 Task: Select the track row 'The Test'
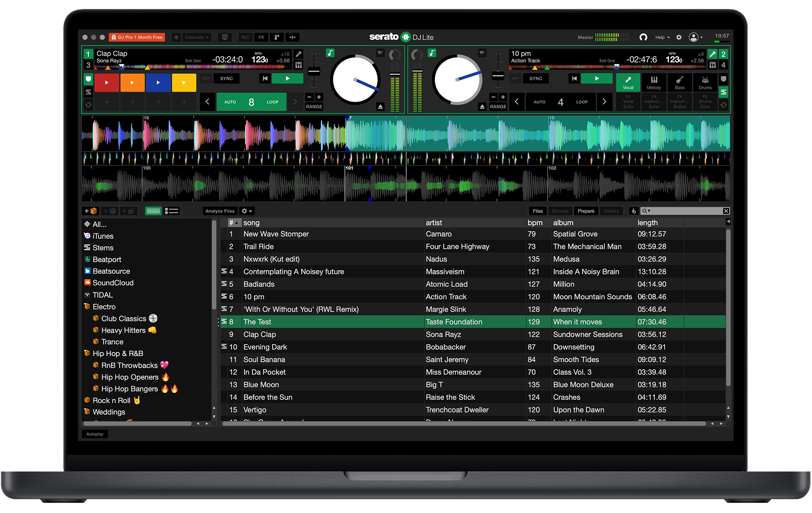click(473, 322)
